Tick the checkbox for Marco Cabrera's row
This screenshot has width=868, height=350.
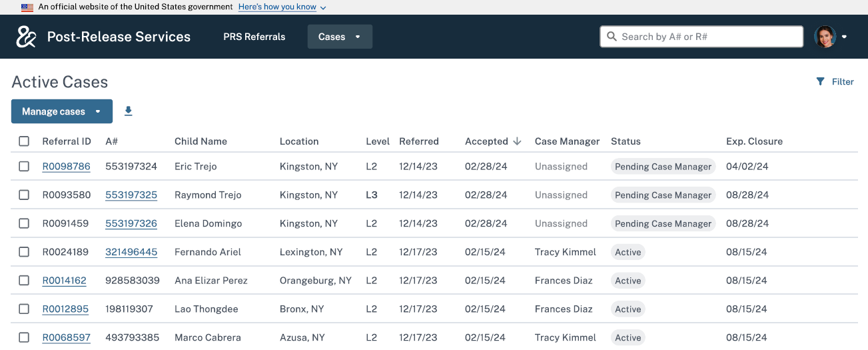click(x=24, y=337)
